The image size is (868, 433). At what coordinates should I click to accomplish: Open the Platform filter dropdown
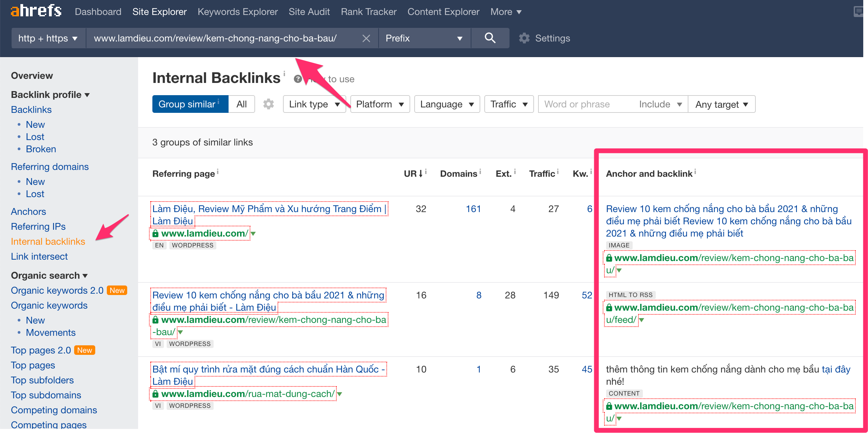point(380,104)
